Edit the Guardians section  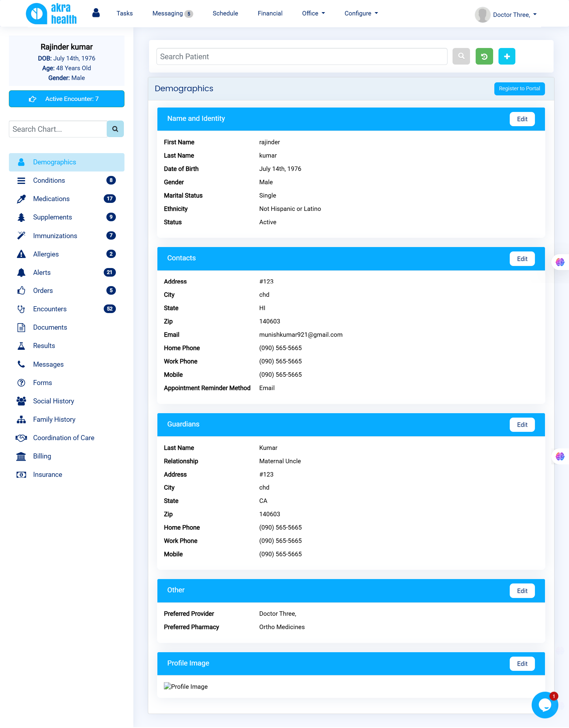pyautogui.click(x=522, y=425)
